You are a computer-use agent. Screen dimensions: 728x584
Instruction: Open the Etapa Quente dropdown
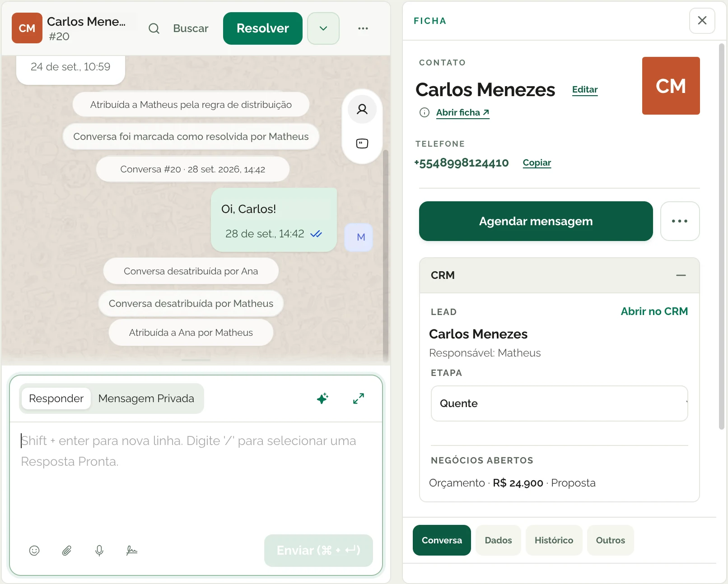click(x=559, y=403)
